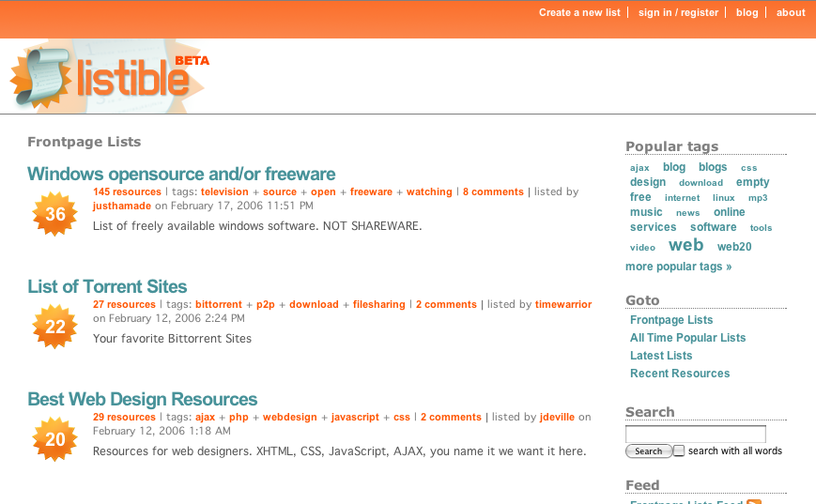This screenshot has width=816, height=504.
Task: Click the watching tag
Action: click(429, 191)
